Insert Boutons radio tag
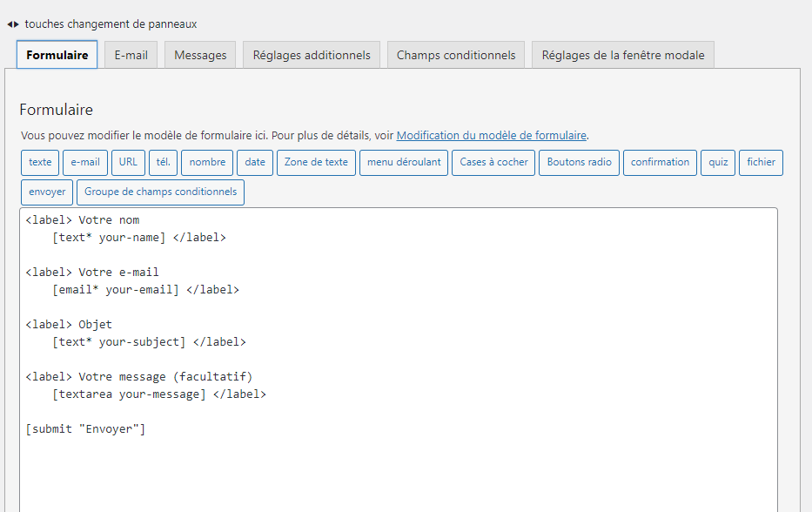812x512 pixels. coord(579,163)
